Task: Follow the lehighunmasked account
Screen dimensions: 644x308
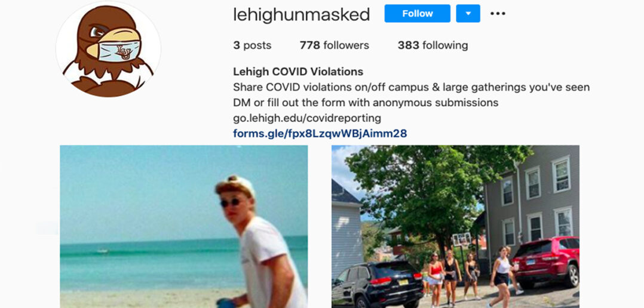Action: pyautogui.click(x=417, y=14)
